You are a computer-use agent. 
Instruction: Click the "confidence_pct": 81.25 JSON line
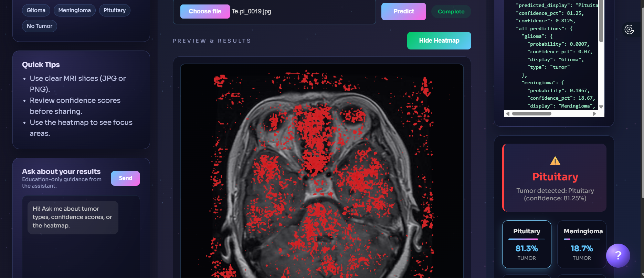coord(550,13)
